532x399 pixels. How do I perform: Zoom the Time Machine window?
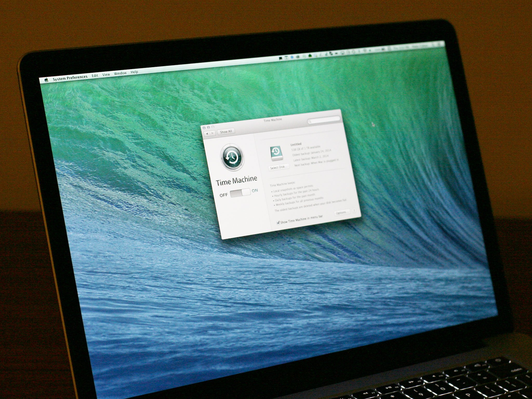pos(213,127)
